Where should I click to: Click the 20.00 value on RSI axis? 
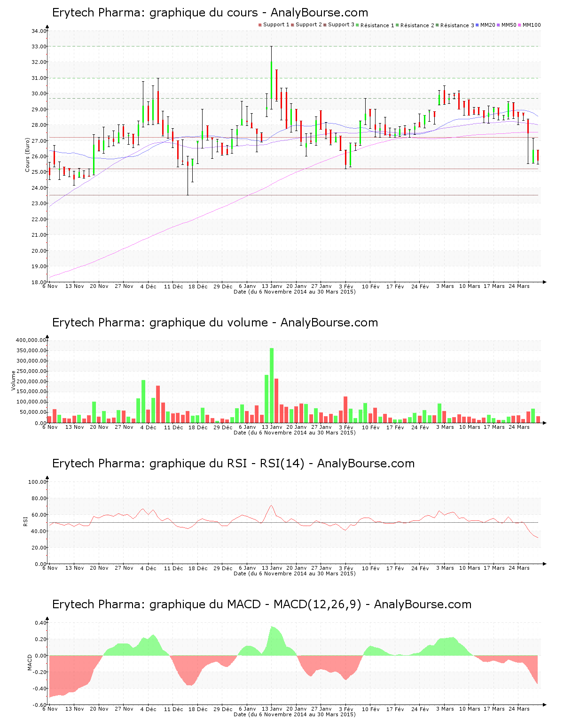[x=39, y=548]
